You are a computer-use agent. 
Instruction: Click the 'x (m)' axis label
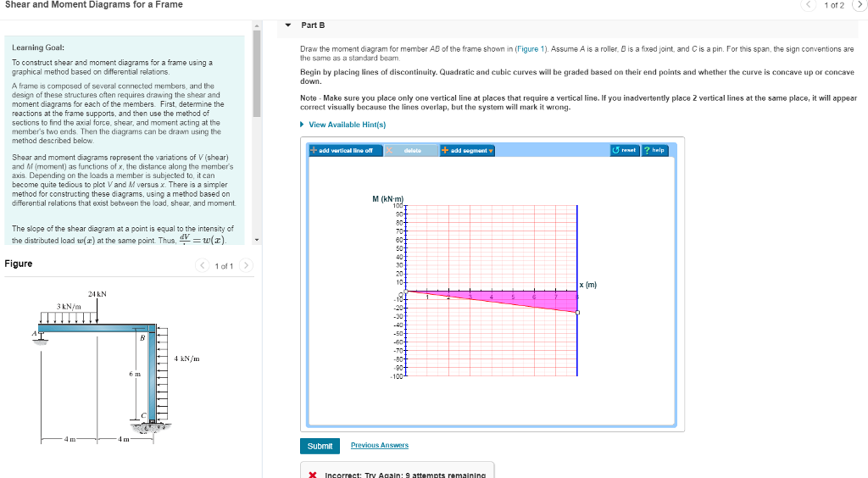[588, 285]
